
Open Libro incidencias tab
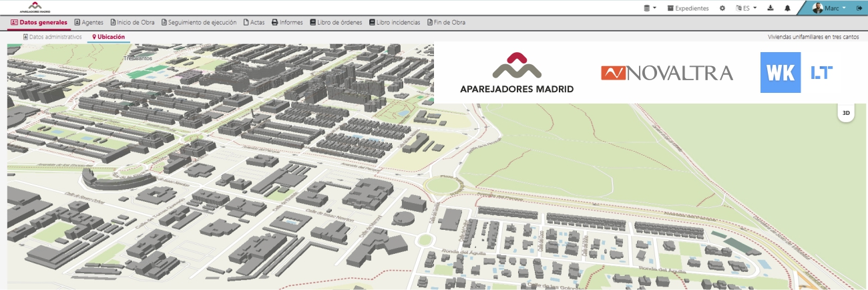click(x=394, y=23)
